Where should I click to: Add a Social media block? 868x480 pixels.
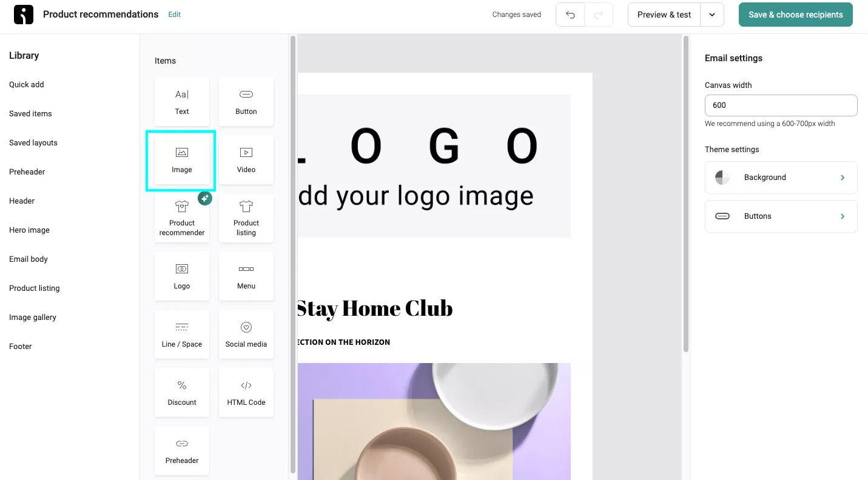coord(246,334)
